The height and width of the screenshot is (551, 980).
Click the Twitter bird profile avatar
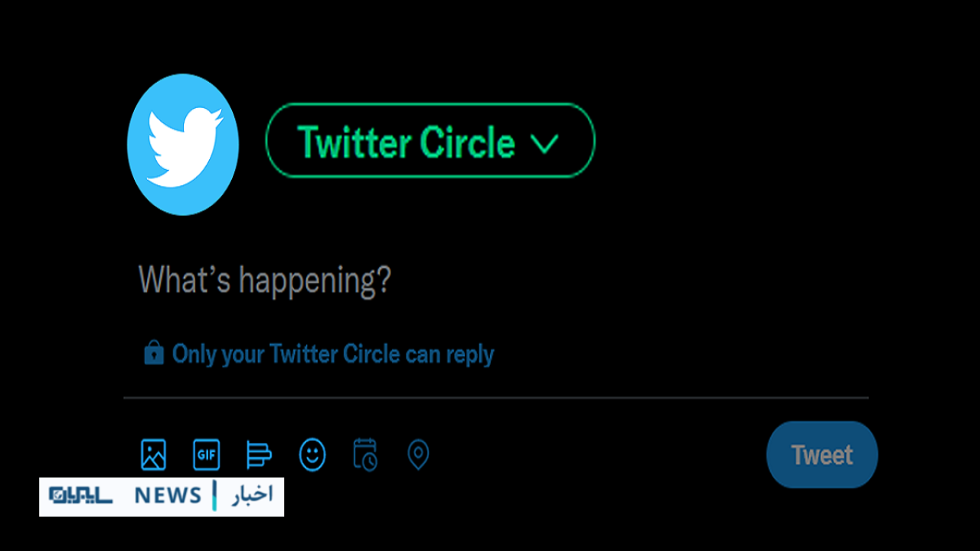183,145
